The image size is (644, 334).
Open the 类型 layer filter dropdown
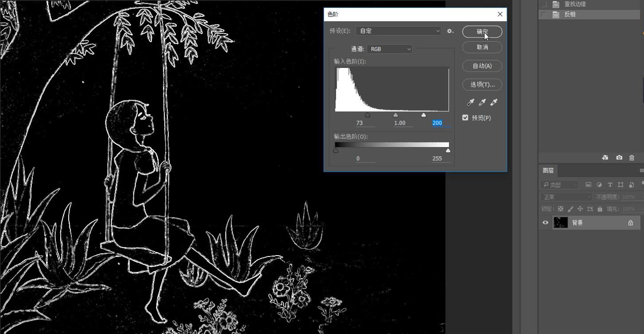point(560,184)
